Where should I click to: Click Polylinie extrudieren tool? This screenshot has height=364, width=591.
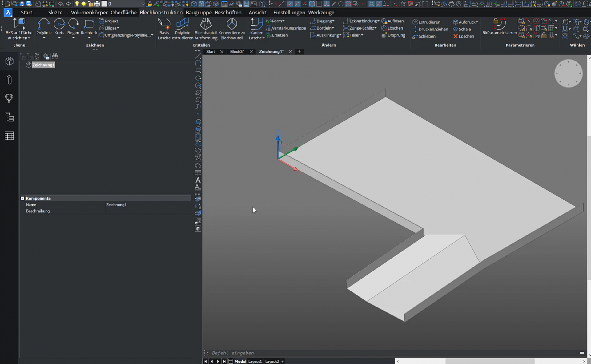click(183, 29)
